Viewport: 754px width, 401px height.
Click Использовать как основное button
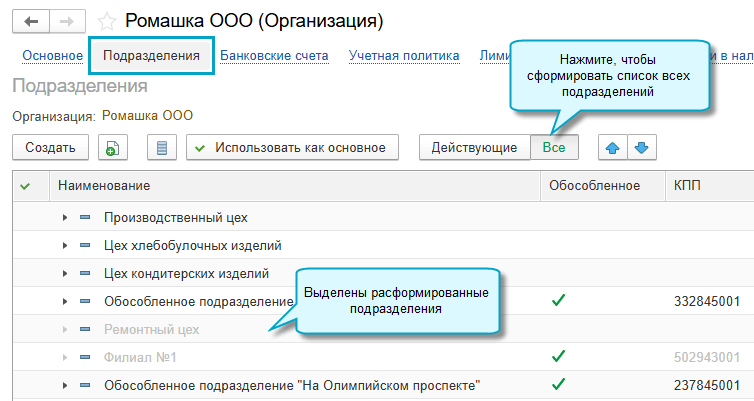coord(292,148)
